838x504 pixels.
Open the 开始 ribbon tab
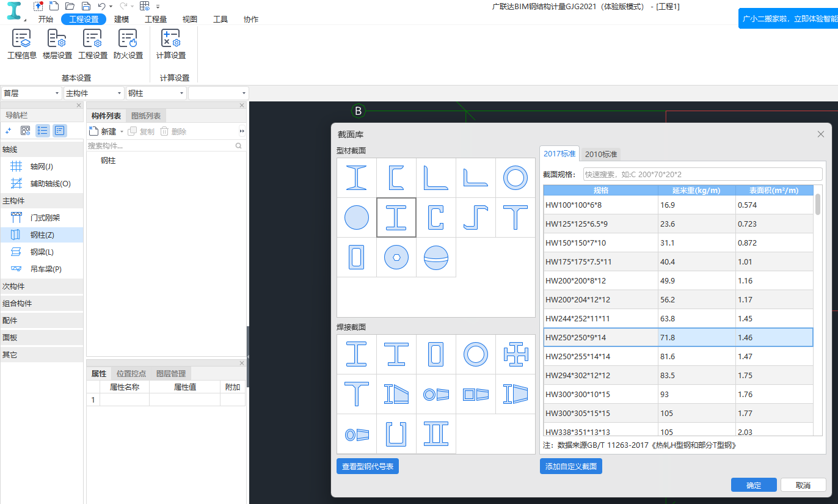(45, 19)
